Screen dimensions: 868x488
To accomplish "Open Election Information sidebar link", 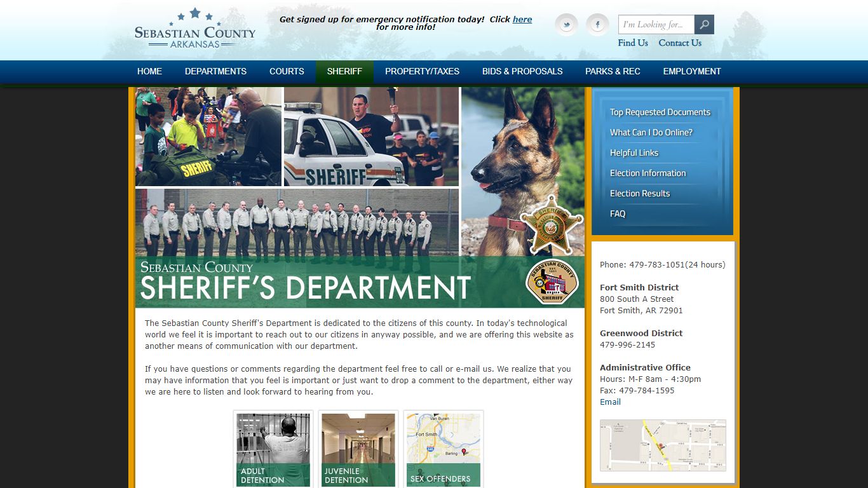I will coord(648,173).
